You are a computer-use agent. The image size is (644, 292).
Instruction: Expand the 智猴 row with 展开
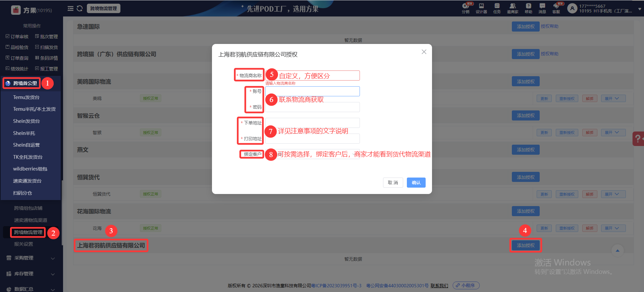613,133
